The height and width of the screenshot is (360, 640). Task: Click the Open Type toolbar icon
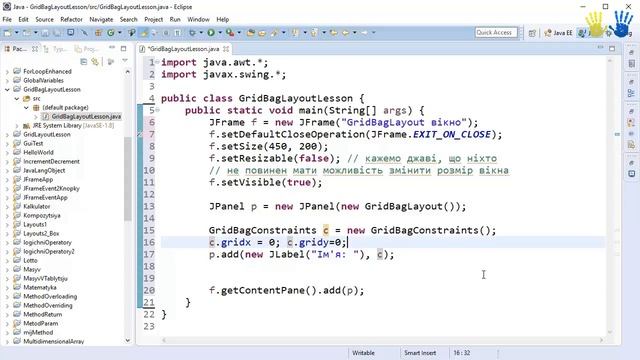tap(251, 33)
